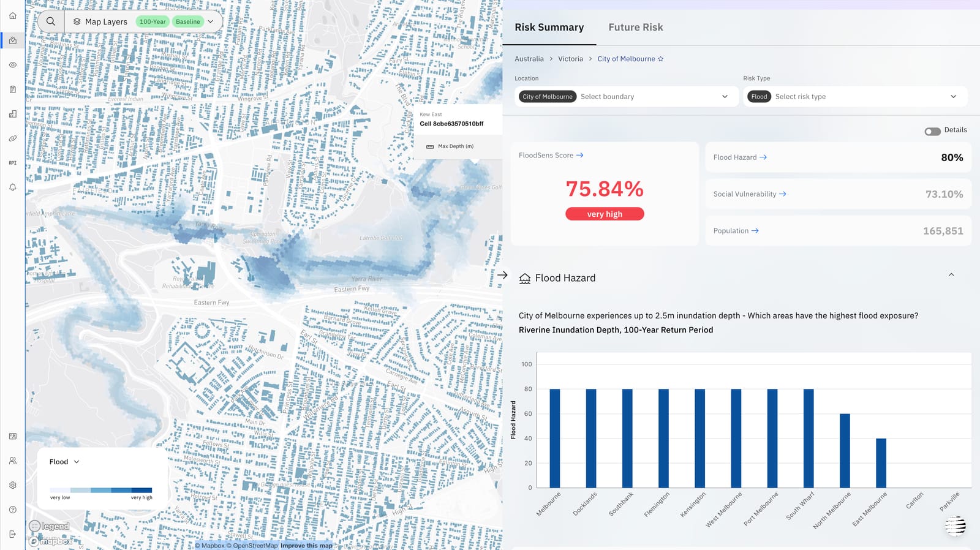The height and width of the screenshot is (550, 980).
Task: Open the buildings chart sidebar icon
Action: pos(12,114)
